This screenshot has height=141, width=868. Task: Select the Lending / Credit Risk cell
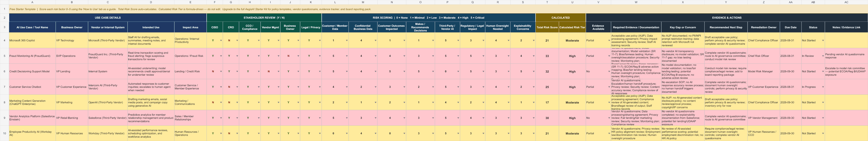coord(190,71)
